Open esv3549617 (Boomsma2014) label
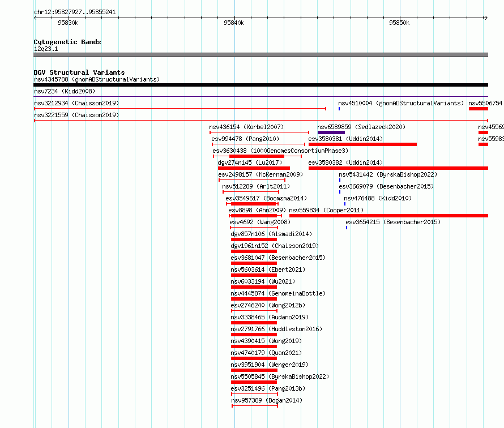 tap(266, 198)
